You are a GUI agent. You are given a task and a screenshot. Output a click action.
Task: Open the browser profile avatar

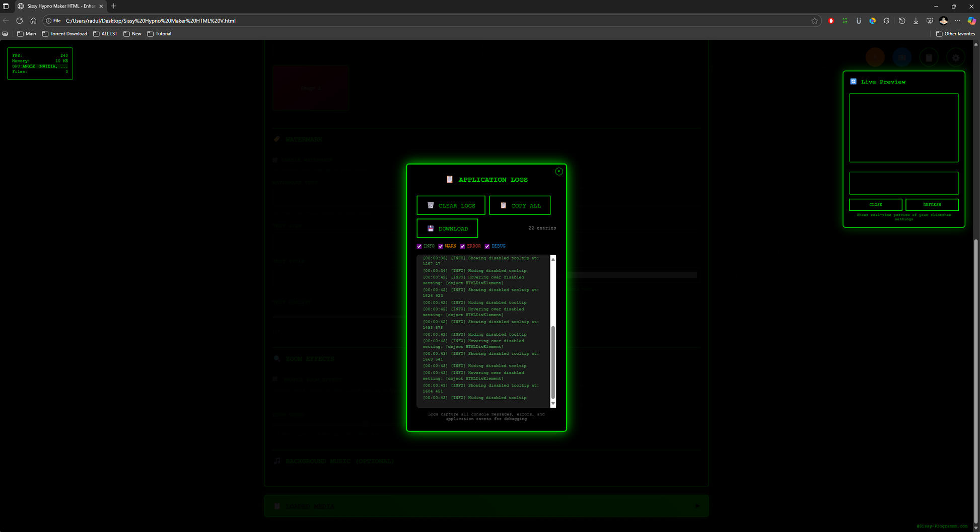click(944, 21)
